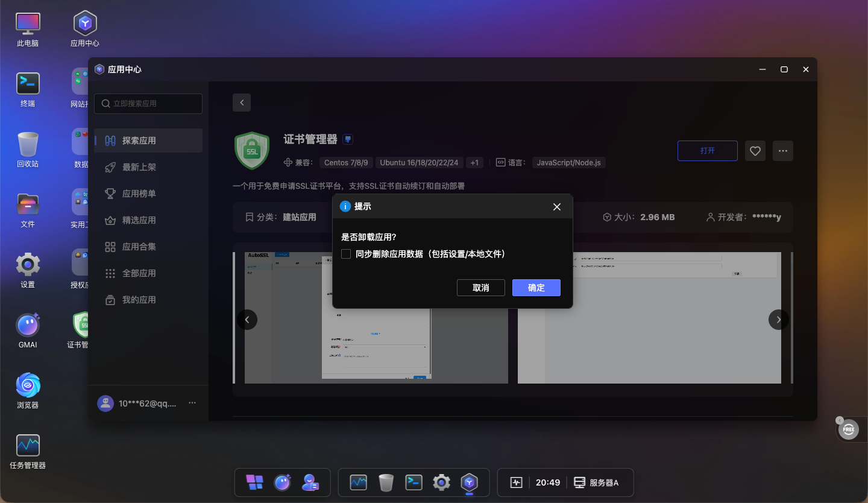Screen dimensions: 868x503
Task: Select 探索应用 in the sidebar
Action: tap(148, 141)
